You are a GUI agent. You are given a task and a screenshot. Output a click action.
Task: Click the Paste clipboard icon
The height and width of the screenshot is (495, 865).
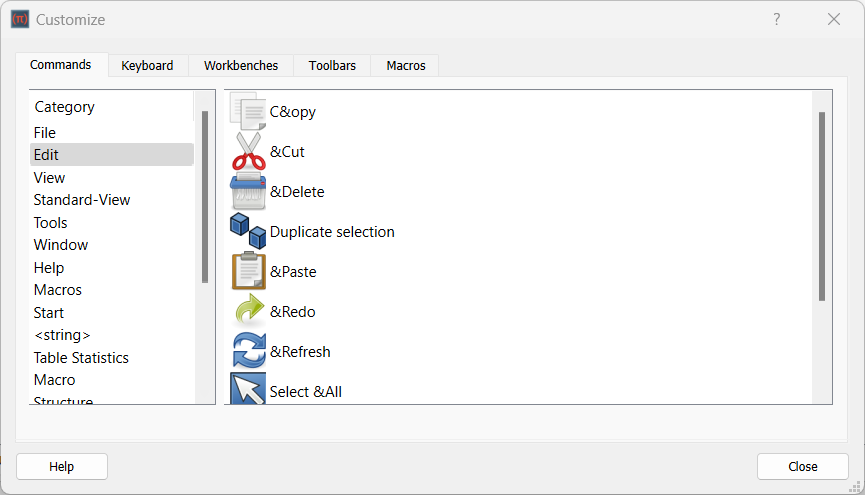(248, 271)
